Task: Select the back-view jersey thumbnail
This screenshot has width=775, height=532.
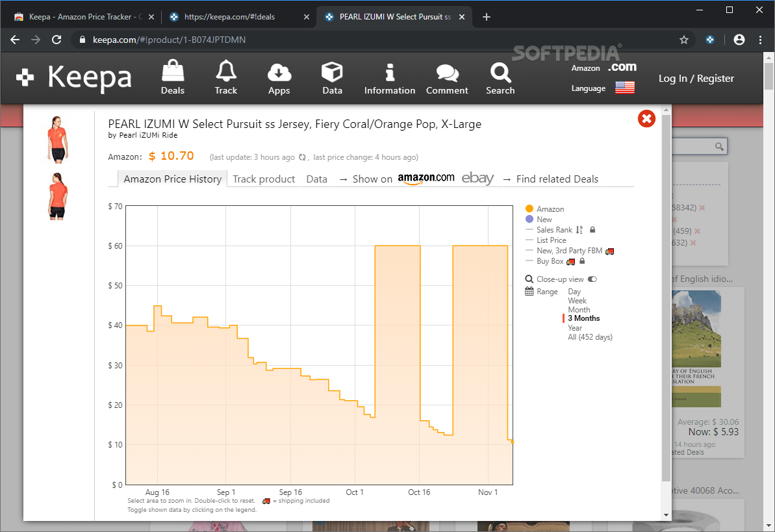Action: [x=57, y=196]
